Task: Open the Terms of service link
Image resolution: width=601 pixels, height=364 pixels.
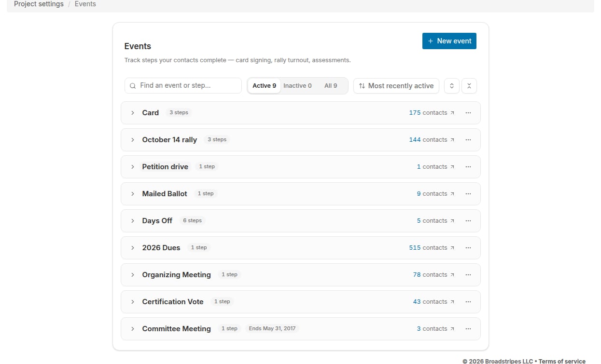Action: coord(562,361)
